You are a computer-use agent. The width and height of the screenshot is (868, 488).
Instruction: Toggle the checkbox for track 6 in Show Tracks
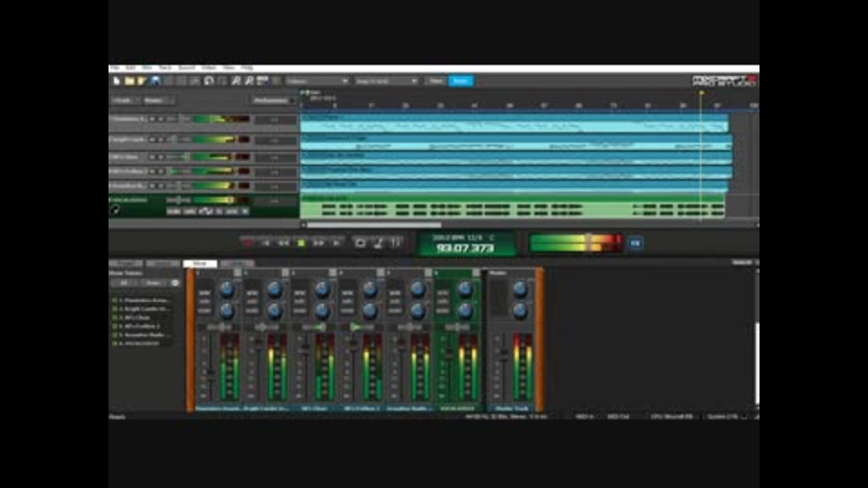115,343
